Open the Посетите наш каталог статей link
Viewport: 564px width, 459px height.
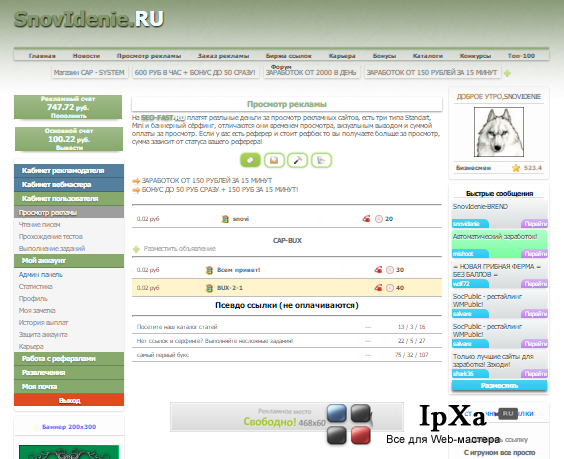(177, 327)
